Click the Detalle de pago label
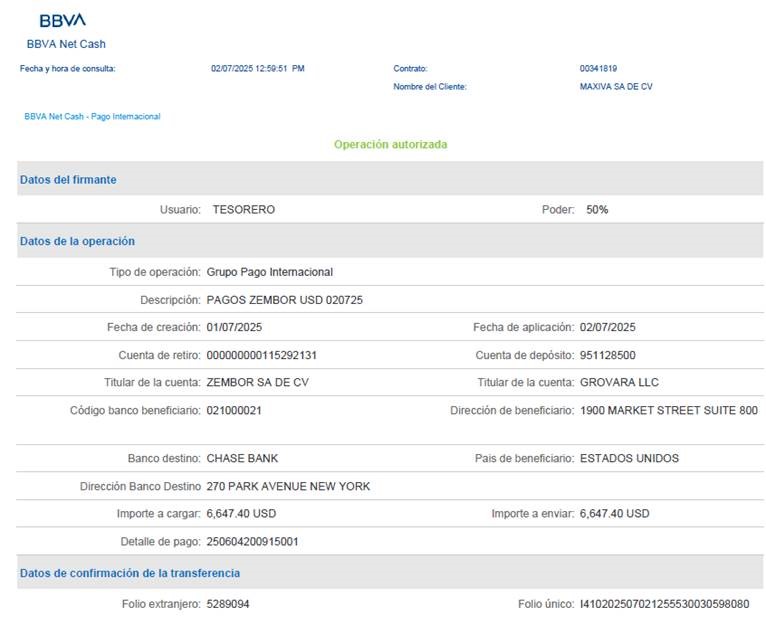This screenshot has height=635, width=766. (161, 541)
